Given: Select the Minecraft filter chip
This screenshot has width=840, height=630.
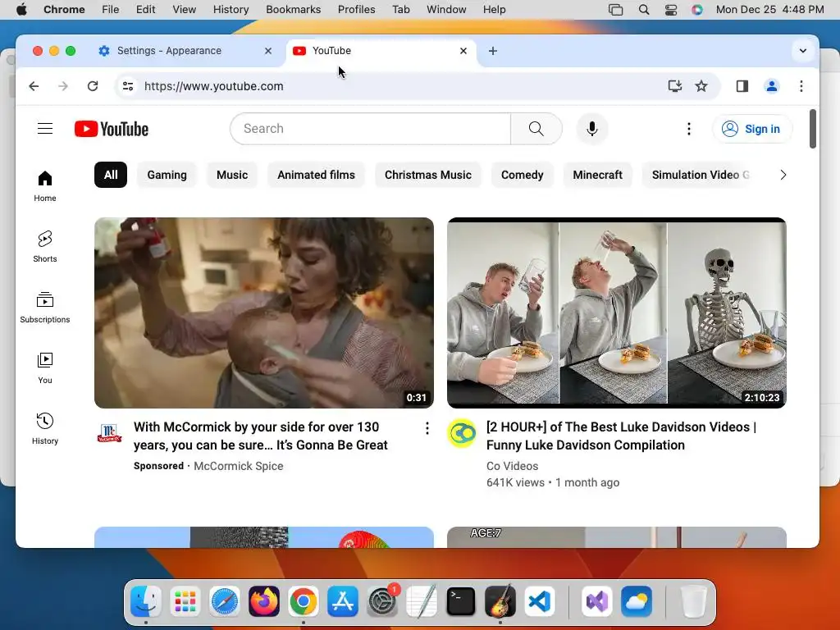Looking at the screenshot, I should coord(597,175).
